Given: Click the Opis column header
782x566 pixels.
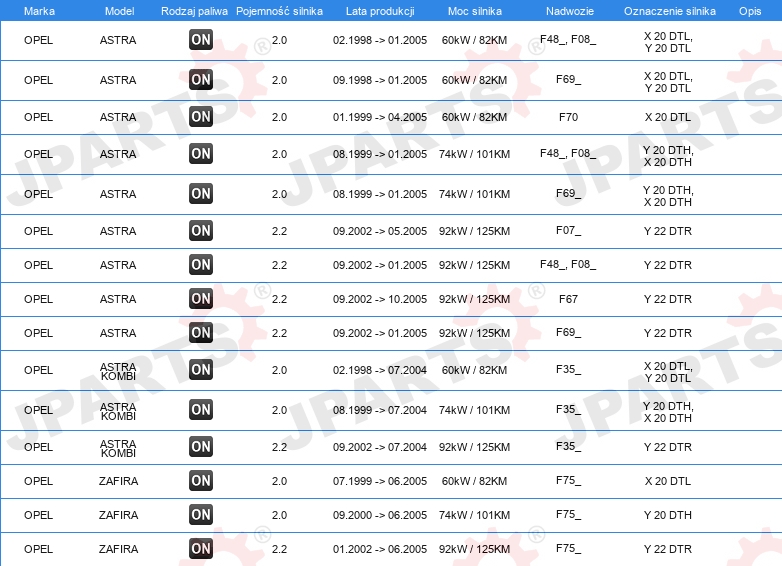Looking at the screenshot, I should point(750,11).
